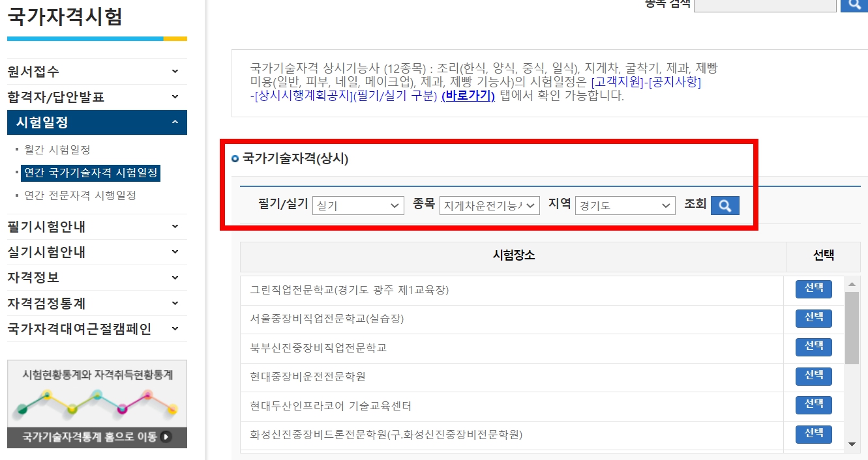868x460 pixels.
Task: Open the 합격자/답안발표 menu
Action: (x=97, y=97)
